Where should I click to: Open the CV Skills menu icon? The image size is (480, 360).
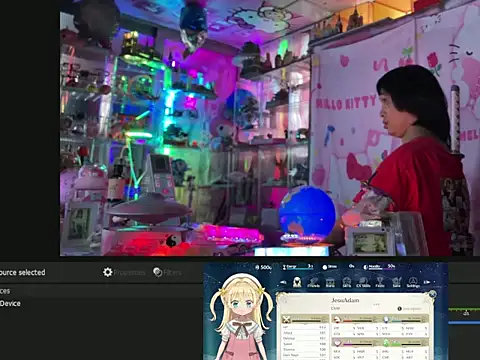(363, 282)
